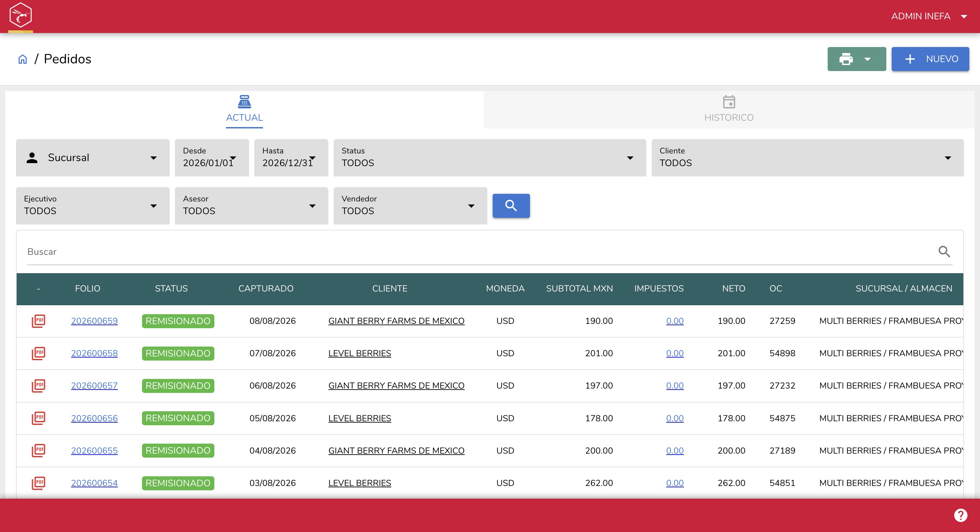Open LEVEL BERRIES client in row 202600658
This screenshot has height=532, width=980.
click(360, 353)
